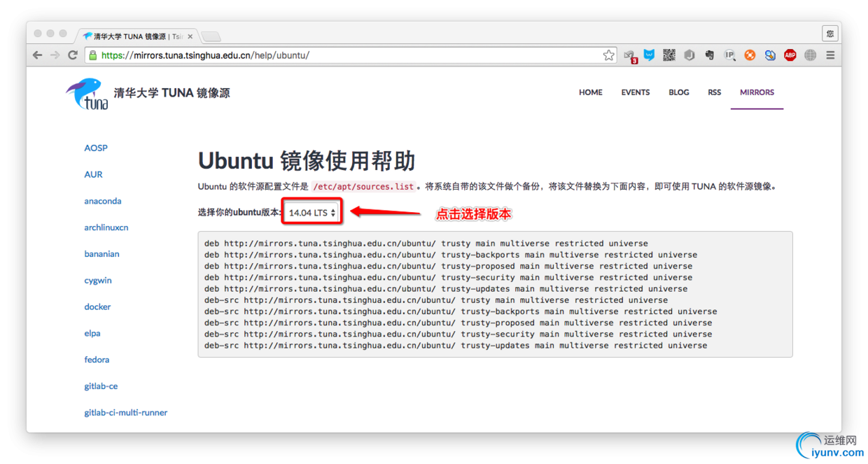The height and width of the screenshot is (464, 868).
Task: Open the elpa sidebar link
Action: coord(92,333)
